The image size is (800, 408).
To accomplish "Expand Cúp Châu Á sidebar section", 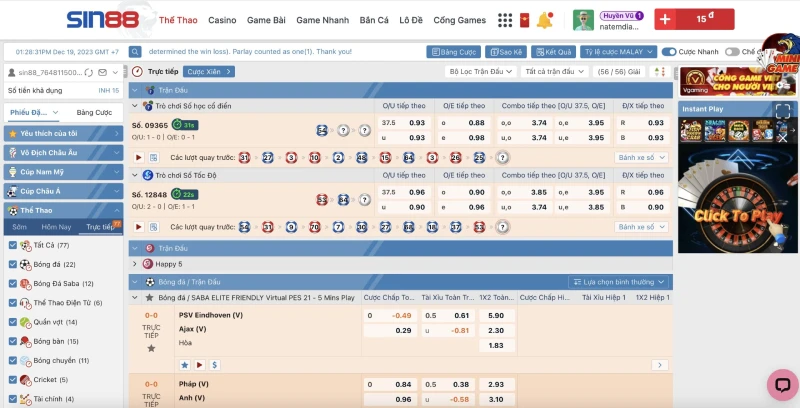I will tap(63, 191).
